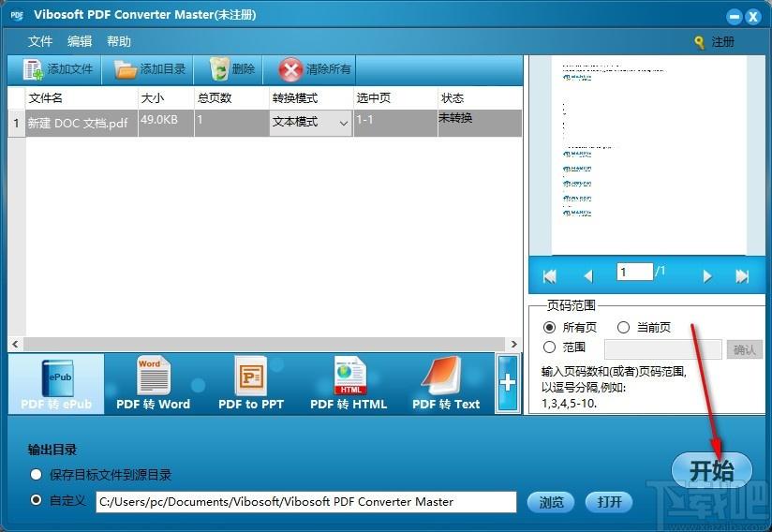Screen dimensions: 772x532
Task: Click the 添加文件 add file icon
Action: tap(33, 69)
